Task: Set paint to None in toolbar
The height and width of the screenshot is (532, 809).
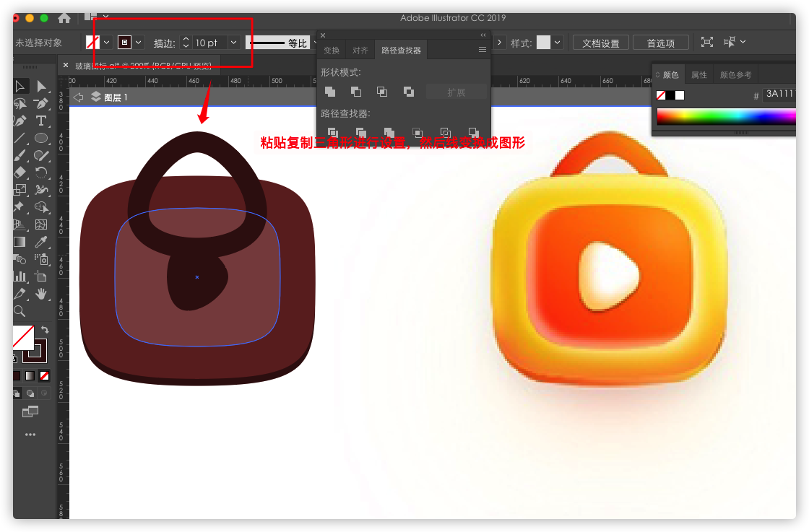Action: pos(44,376)
